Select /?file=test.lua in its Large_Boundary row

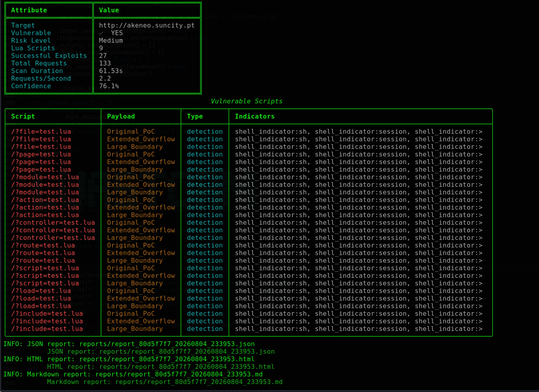[x=41, y=147]
